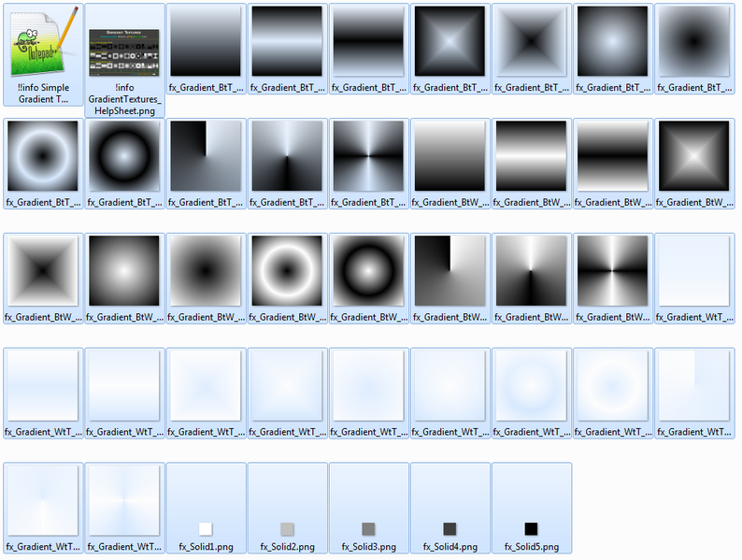This screenshot has height=560, width=742.
Task: Select the BtT angular gradient, light top, dark bottom
Action: coord(287,164)
